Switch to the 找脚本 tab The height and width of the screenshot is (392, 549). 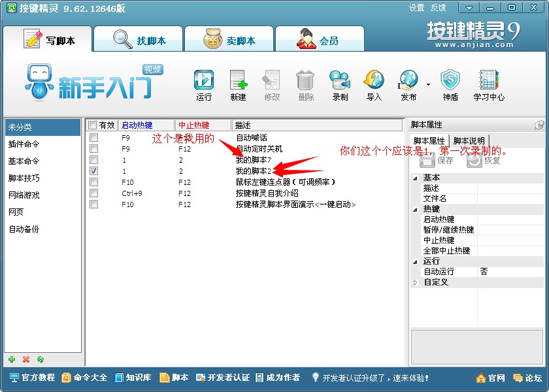click(x=139, y=39)
